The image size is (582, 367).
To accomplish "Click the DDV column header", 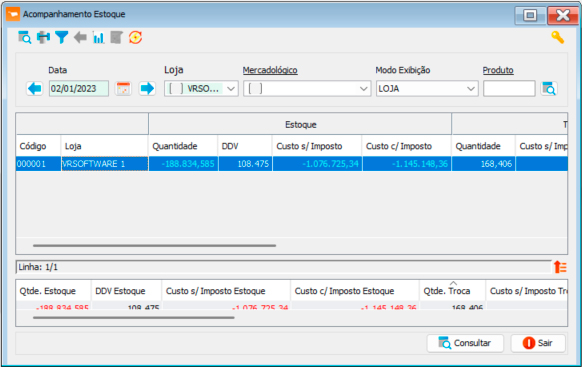I will 245,146.
